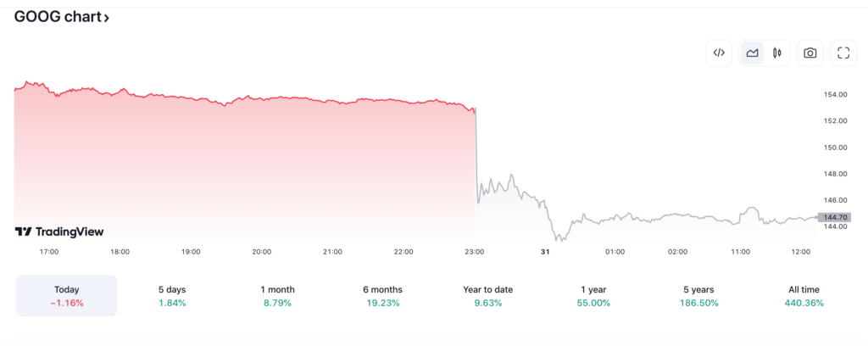Viewport: 868px width, 346px height.
Task: Display the 5 years range
Action: (698, 296)
